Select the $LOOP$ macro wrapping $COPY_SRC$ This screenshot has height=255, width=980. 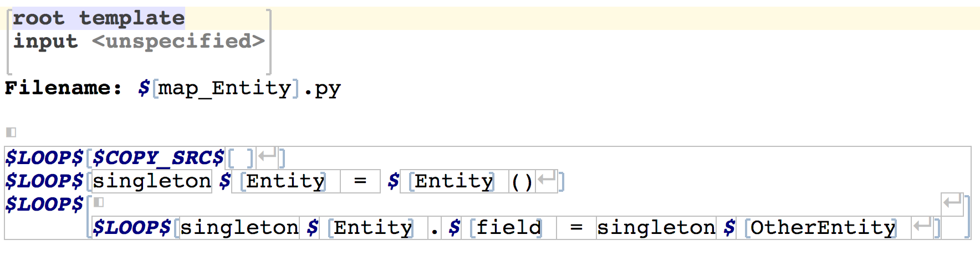(44, 158)
